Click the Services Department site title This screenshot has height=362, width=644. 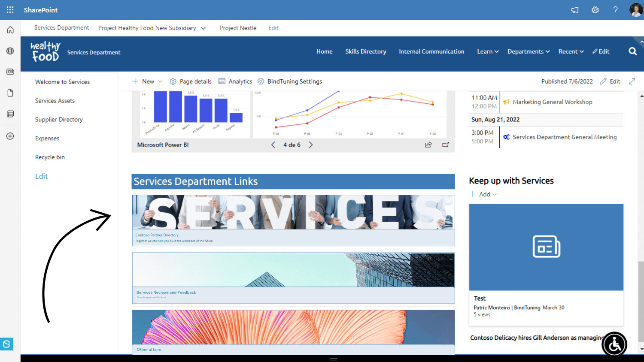(x=94, y=52)
